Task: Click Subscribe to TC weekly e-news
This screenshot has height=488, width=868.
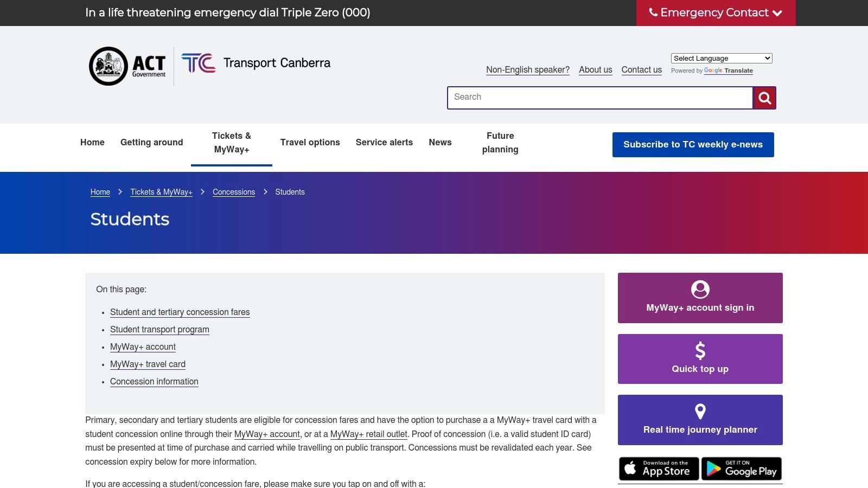Action: coord(693,144)
